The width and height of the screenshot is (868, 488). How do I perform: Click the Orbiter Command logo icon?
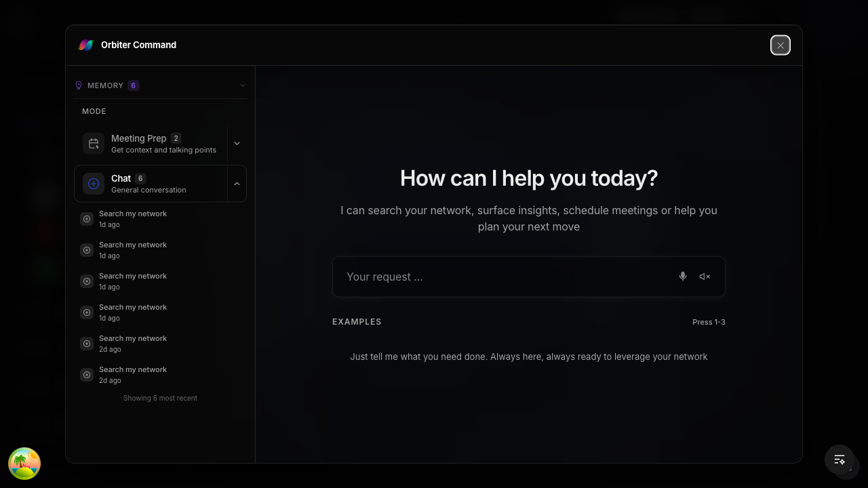(86, 45)
